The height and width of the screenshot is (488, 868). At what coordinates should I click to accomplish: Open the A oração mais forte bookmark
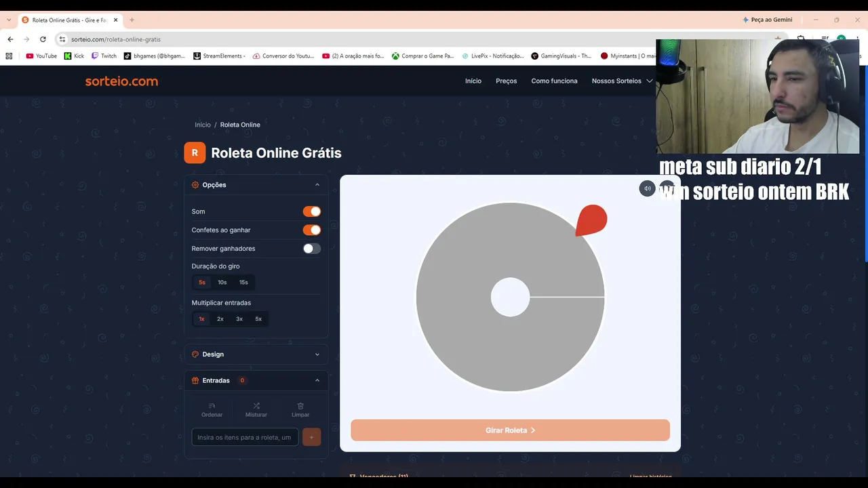[353, 56]
